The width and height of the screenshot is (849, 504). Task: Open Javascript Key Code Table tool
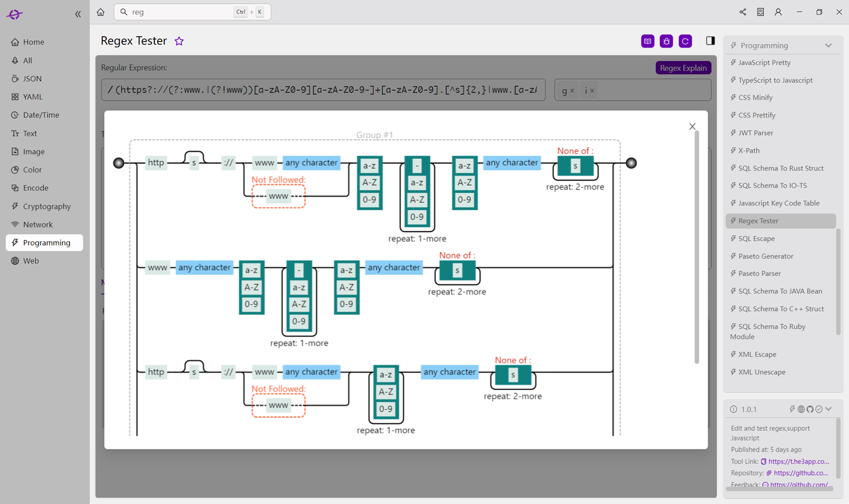781,204
